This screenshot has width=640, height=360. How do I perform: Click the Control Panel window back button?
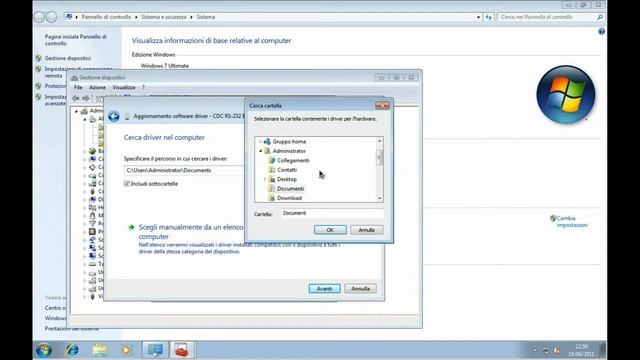point(39,17)
